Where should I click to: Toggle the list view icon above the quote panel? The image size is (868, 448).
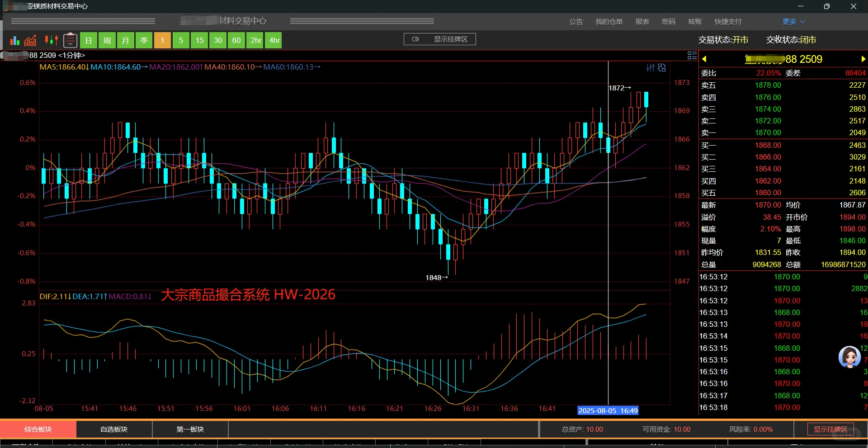pyautogui.click(x=692, y=55)
